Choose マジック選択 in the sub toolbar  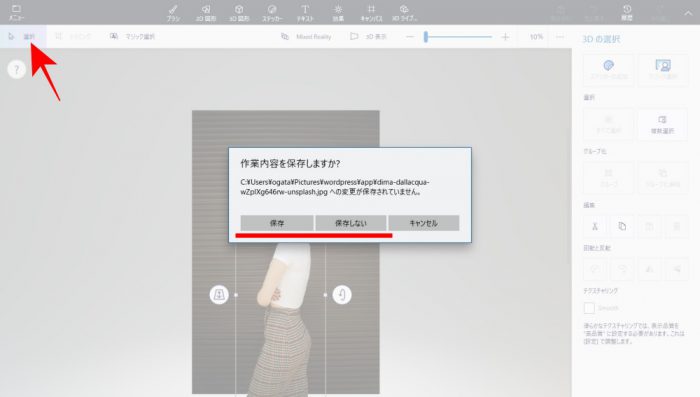pos(133,37)
